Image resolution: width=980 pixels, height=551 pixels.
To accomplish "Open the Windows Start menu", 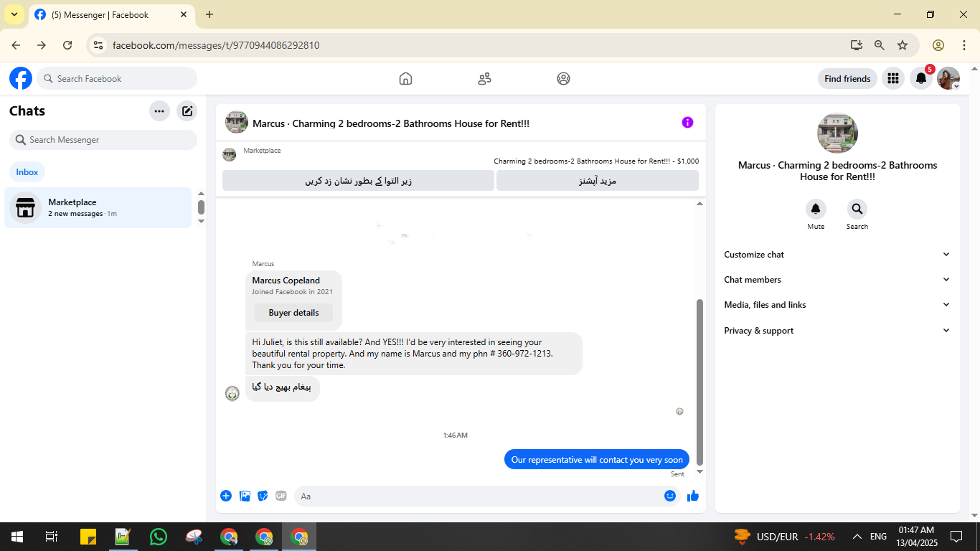I will click(x=17, y=537).
